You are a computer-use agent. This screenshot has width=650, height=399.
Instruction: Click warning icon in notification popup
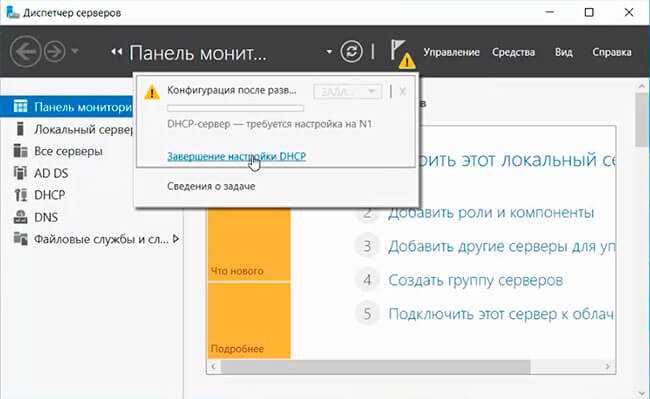152,92
